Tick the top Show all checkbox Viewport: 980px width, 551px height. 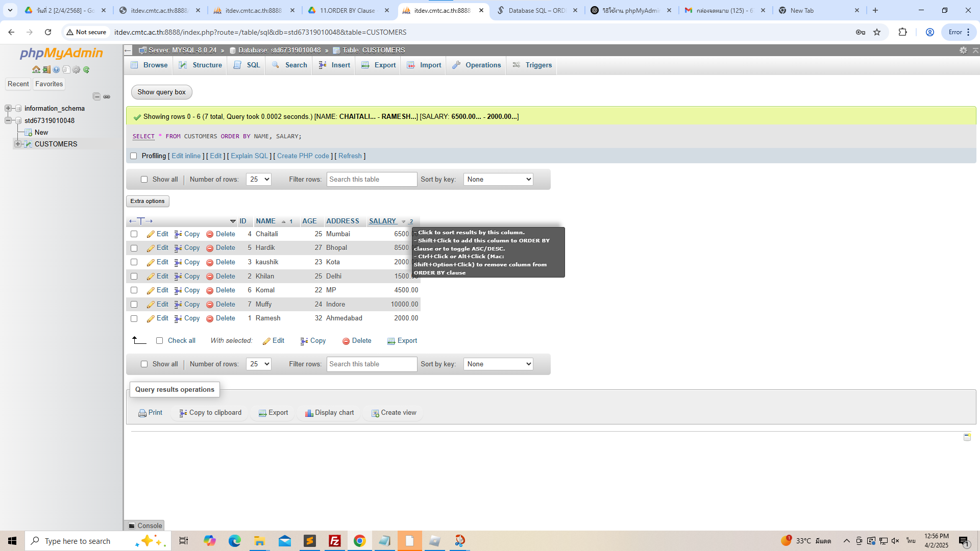coord(144,180)
